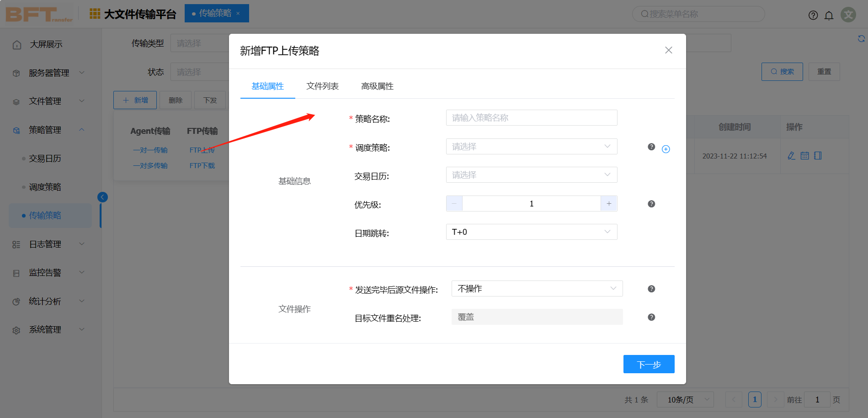Collapse the sidebar with the blue arrow
Screen dimensions: 868x418
(x=102, y=197)
